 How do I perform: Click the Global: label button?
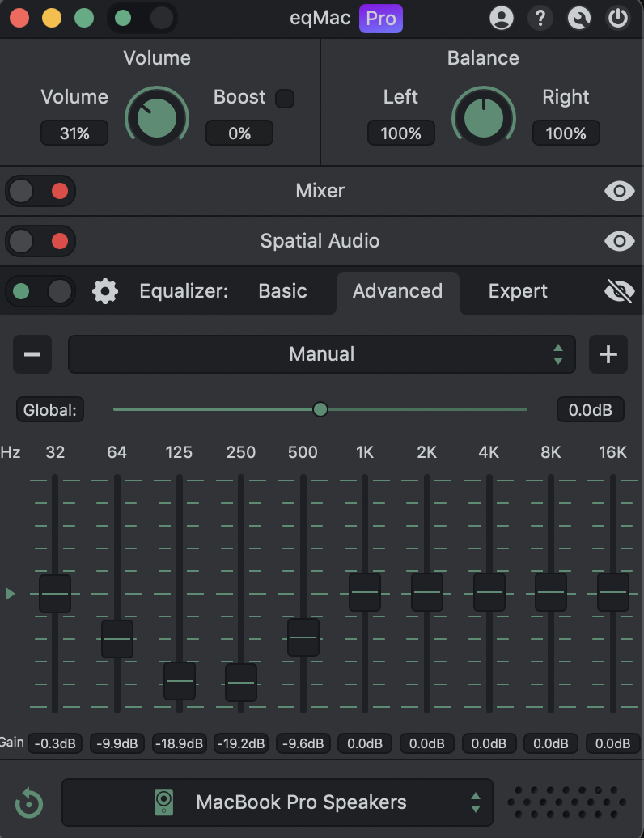pos(49,410)
